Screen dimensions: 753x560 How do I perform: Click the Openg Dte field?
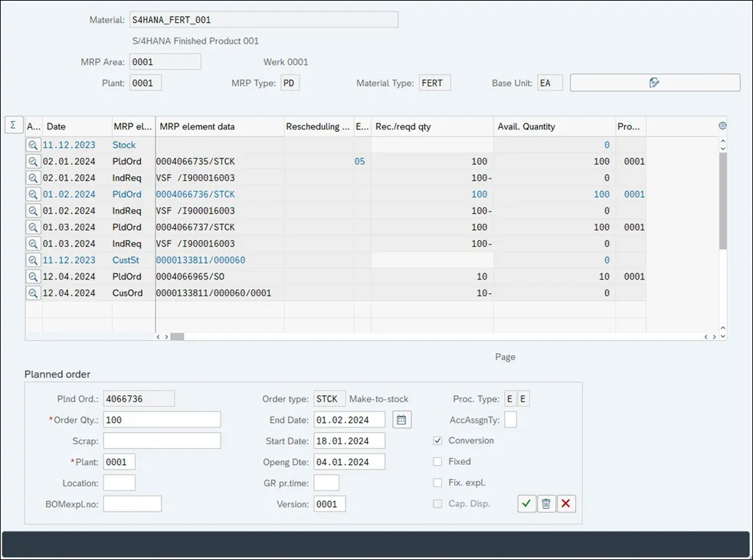tap(349, 462)
